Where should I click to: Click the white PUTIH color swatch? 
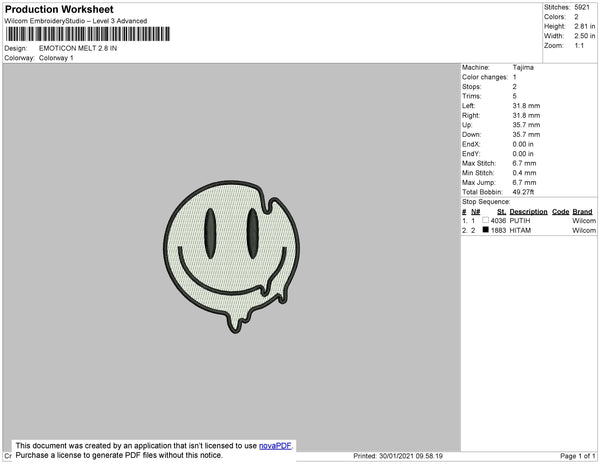(485, 221)
